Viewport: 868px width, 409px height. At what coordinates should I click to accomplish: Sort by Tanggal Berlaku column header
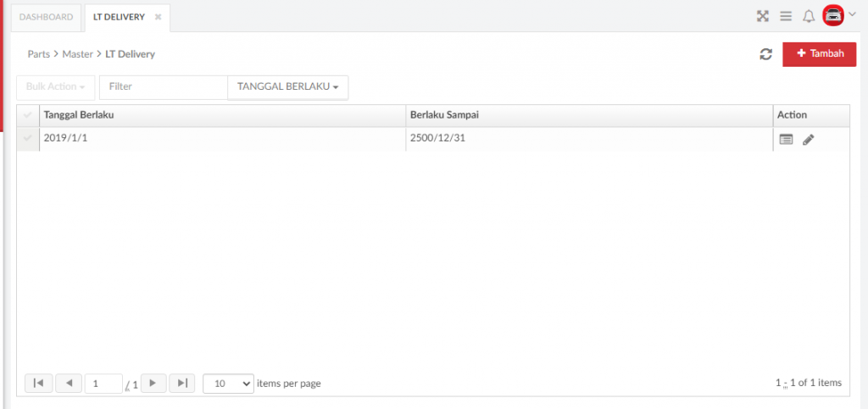tap(223, 115)
